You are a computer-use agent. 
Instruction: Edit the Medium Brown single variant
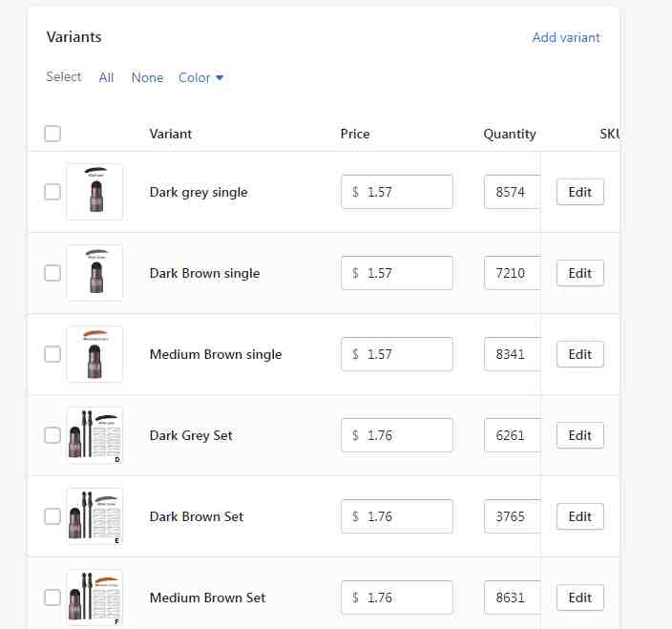(x=579, y=354)
